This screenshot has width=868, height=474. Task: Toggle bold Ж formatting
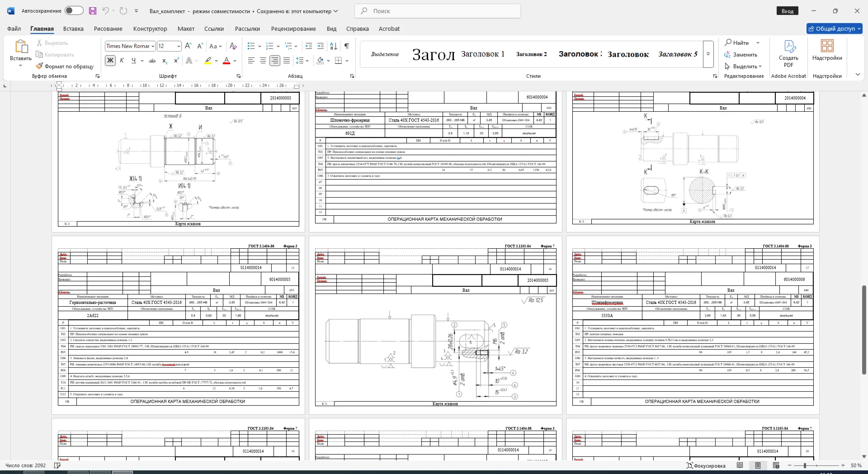[110, 61]
